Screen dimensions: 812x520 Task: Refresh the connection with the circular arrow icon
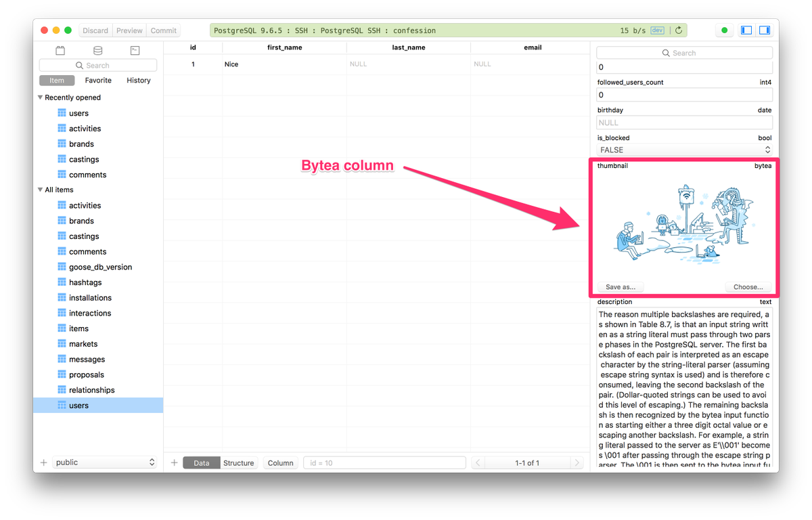679,30
